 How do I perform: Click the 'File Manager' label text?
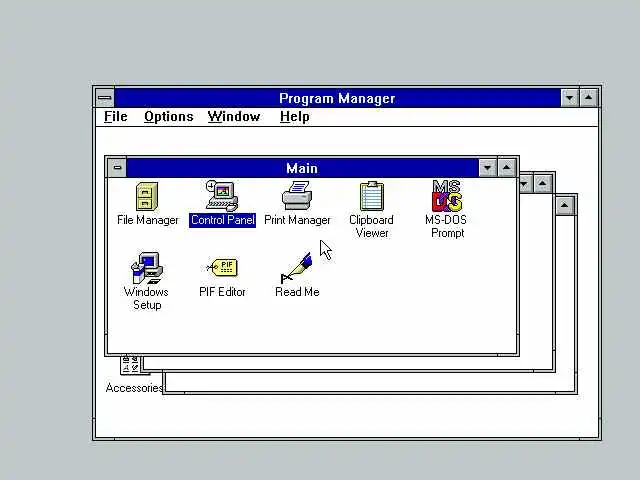[147, 220]
